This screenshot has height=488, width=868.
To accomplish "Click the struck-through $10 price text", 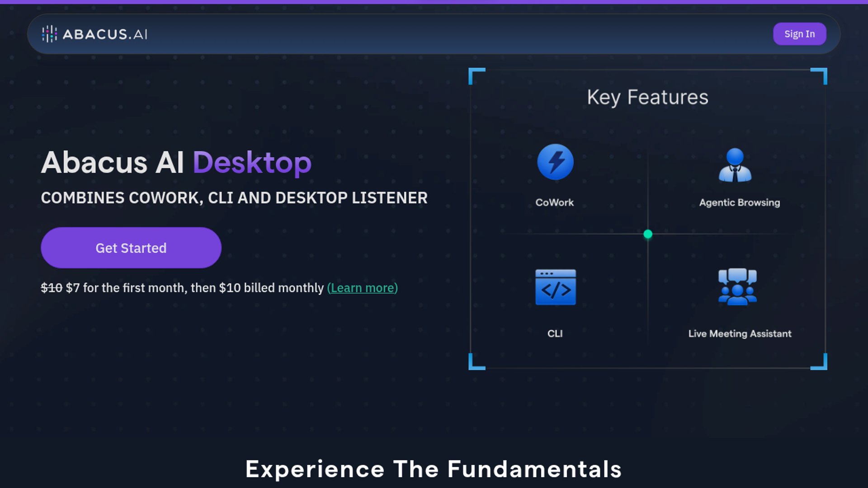I will [x=51, y=288].
